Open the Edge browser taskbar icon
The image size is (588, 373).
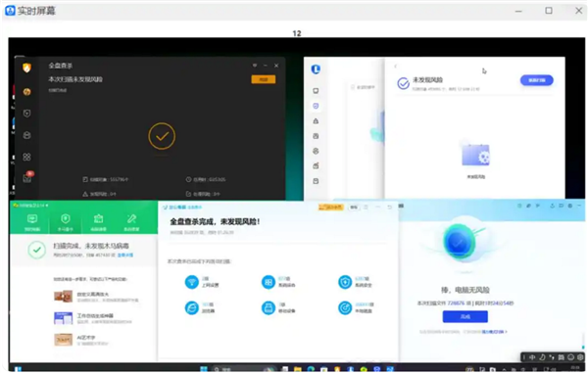click(311, 369)
